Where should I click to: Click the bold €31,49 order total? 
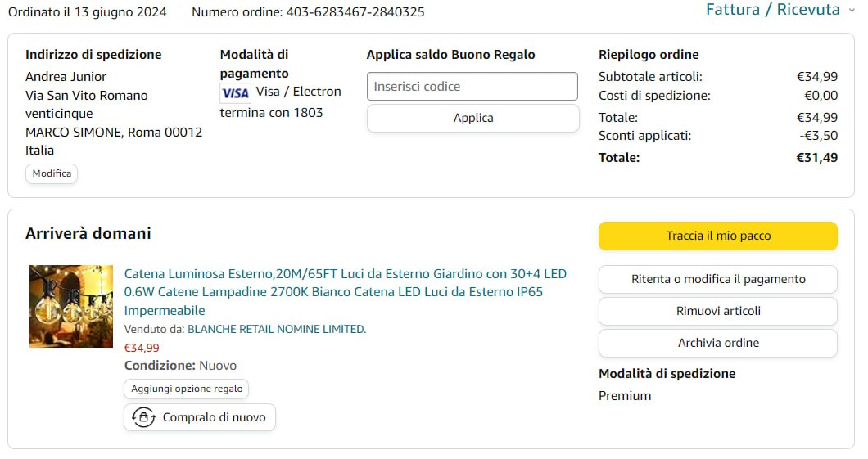816,158
